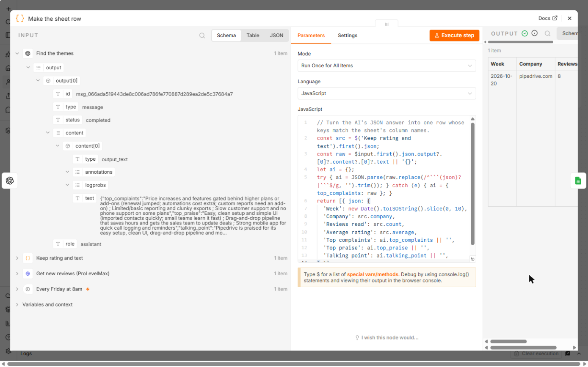Viewport: 588px width, 367px height.
Task: Open the Mode dropdown
Action: [x=386, y=66]
